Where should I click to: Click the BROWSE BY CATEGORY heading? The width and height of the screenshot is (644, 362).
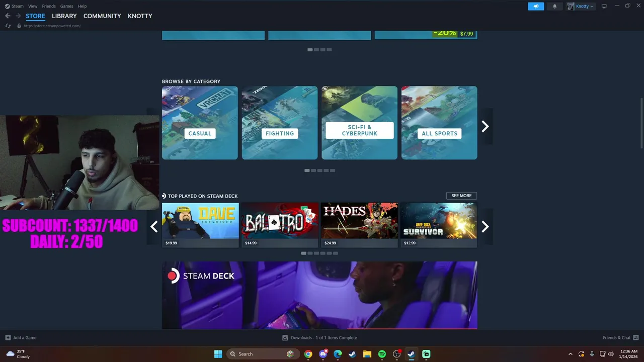coord(191,81)
